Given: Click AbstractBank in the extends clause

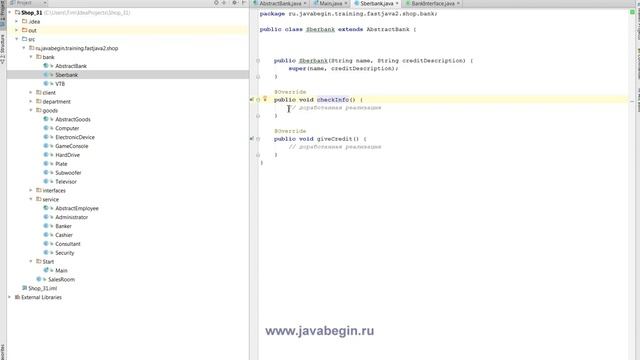Looking at the screenshot, I should tap(388, 29).
